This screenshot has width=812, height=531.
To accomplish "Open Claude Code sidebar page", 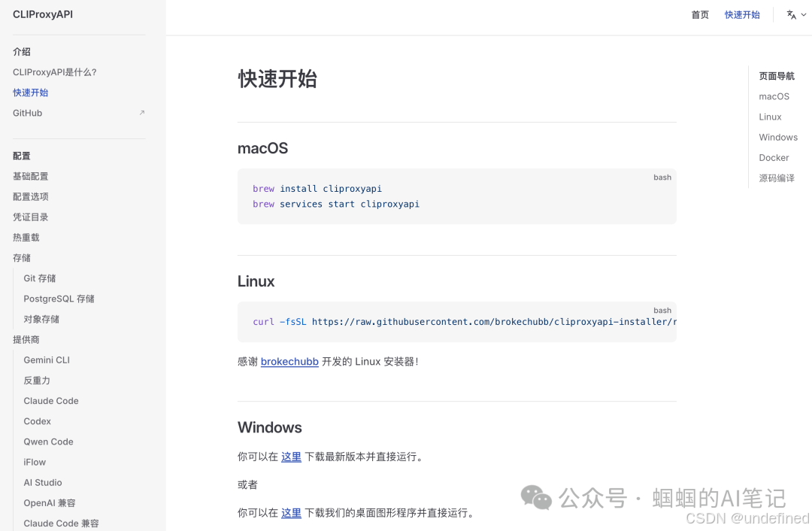I will coord(51,401).
